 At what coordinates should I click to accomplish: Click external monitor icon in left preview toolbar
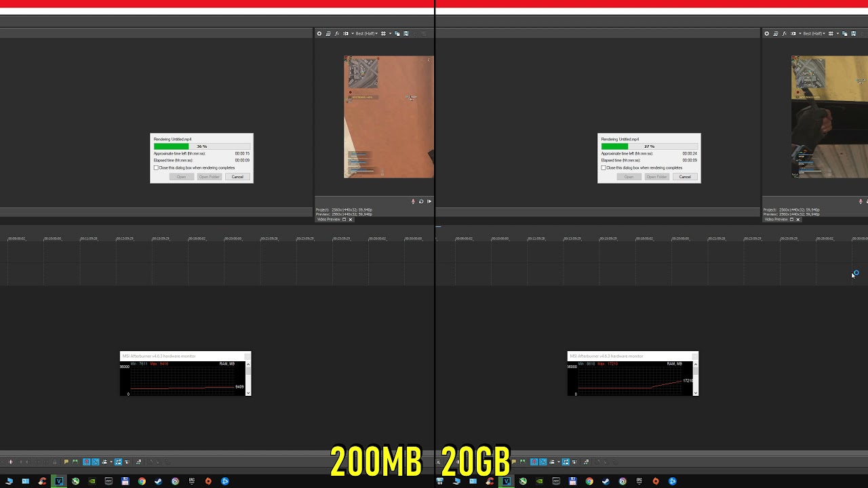(328, 33)
